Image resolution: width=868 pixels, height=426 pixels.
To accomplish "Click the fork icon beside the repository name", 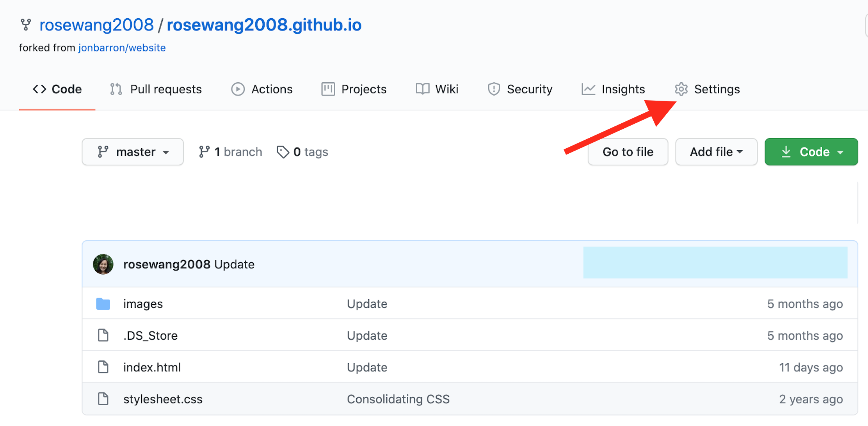I will (26, 25).
